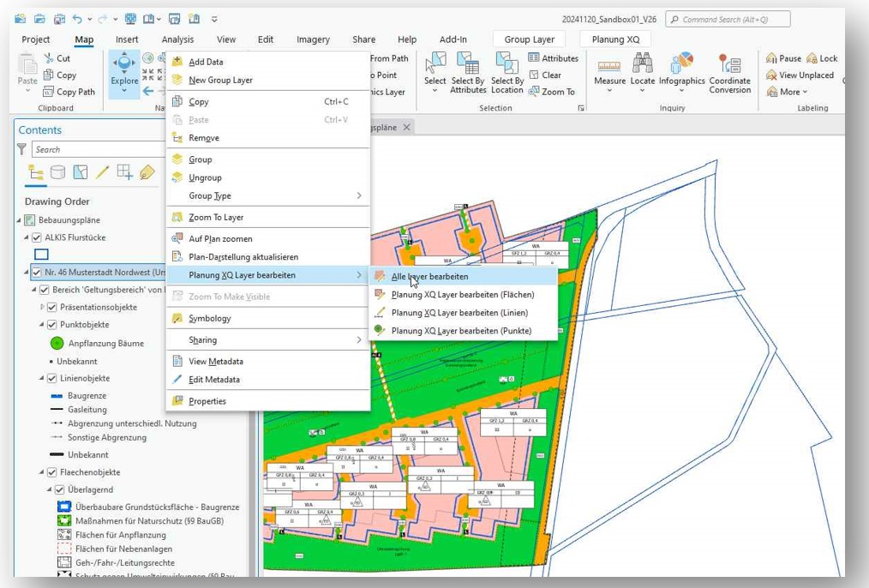Screen dimensions: 869x588
Task: Click the Command Search box
Action: pyautogui.click(x=728, y=20)
